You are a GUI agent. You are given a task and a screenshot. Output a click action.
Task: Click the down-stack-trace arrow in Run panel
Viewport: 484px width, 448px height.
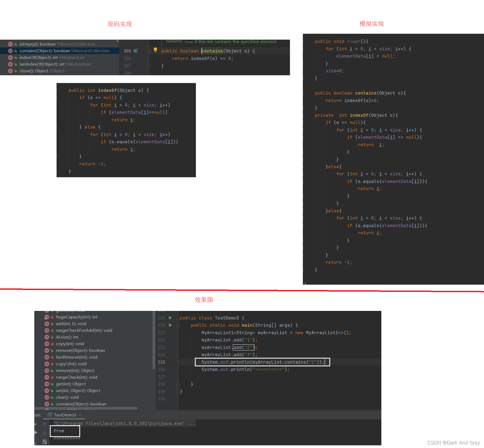point(44,433)
